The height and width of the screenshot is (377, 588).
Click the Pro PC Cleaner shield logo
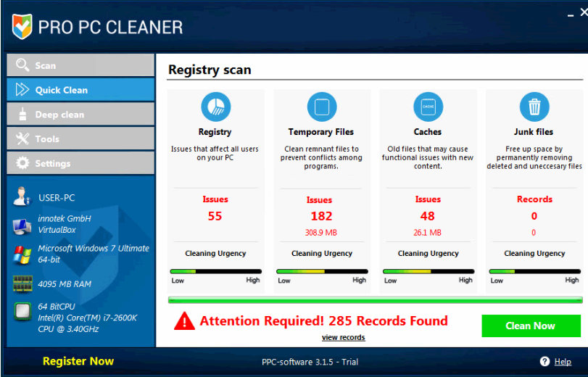click(x=22, y=27)
